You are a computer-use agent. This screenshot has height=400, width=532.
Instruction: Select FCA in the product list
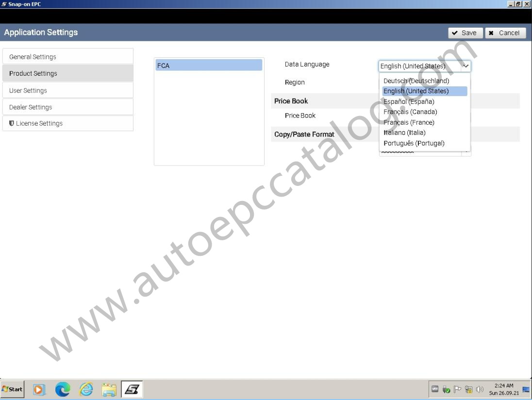(x=209, y=65)
